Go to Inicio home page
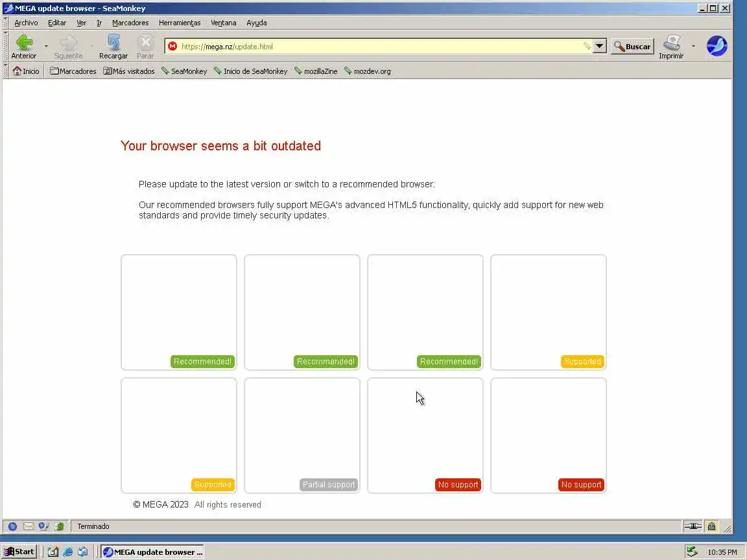Screen dimensions: 747x560 (x=26, y=71)
